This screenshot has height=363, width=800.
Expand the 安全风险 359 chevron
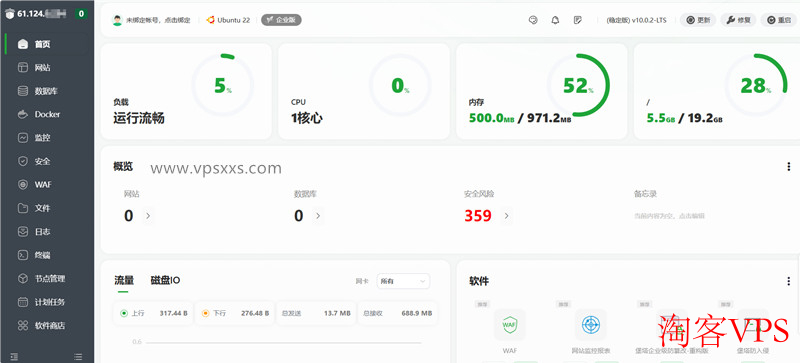506,216
